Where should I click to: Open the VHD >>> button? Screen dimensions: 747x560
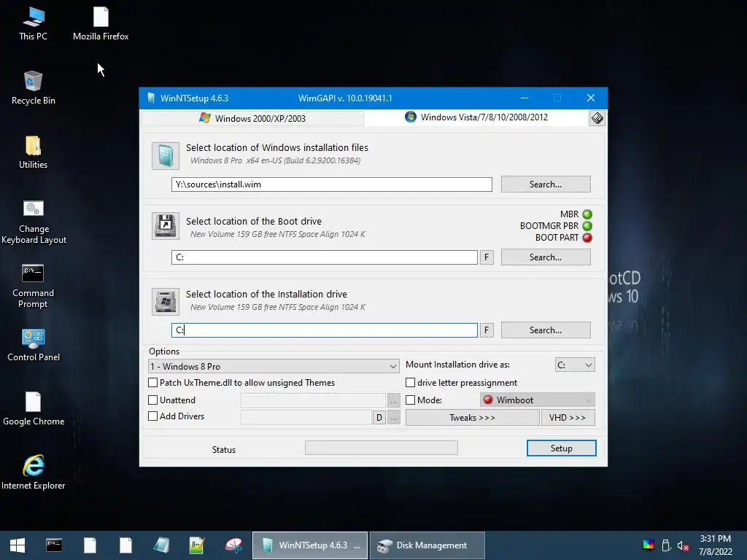pyautogui.click(x=568, y=418)
